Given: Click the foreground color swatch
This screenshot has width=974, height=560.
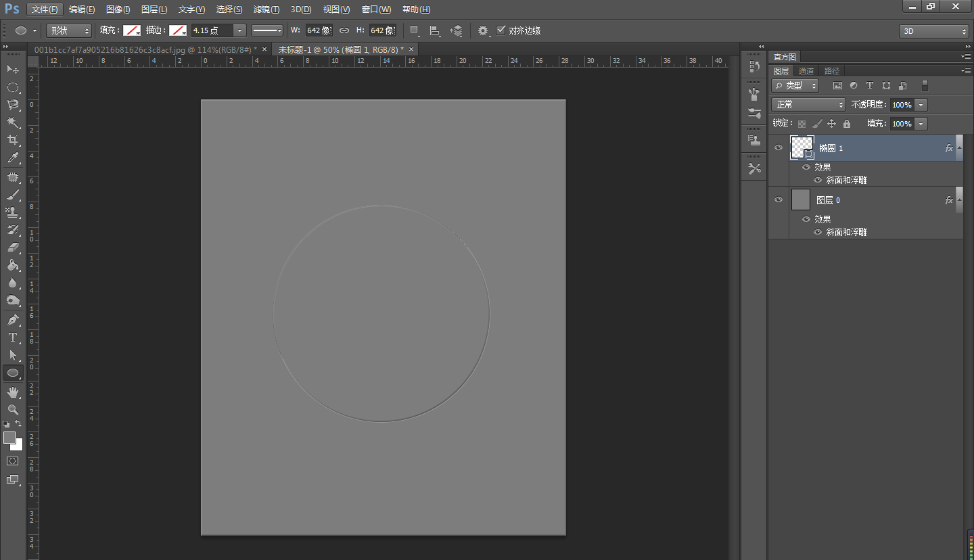Looking at the screenshot, I should [9, 438].
